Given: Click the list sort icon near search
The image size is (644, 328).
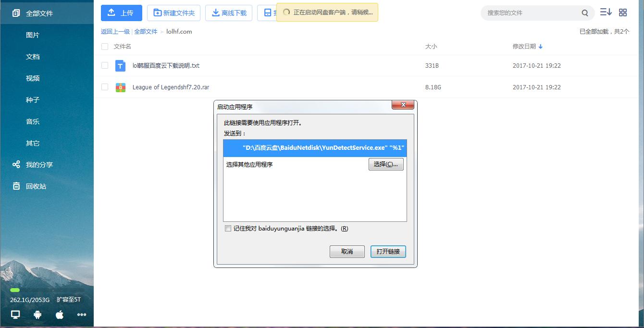Looking at the screenshot, I should (x=606, y=12).
